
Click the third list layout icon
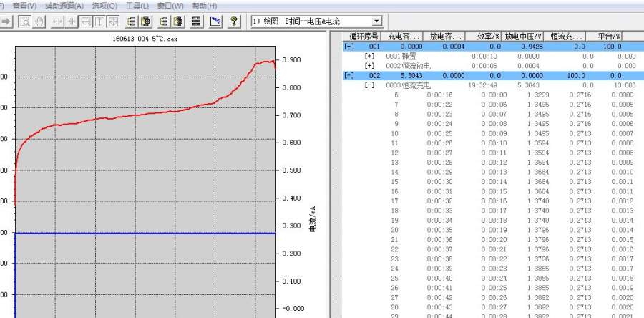click(x=164, y=21)
